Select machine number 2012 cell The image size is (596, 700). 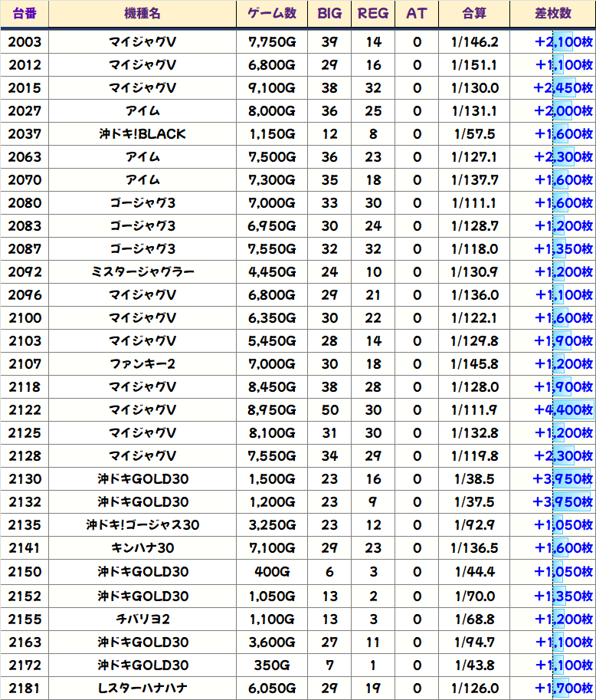25,65
